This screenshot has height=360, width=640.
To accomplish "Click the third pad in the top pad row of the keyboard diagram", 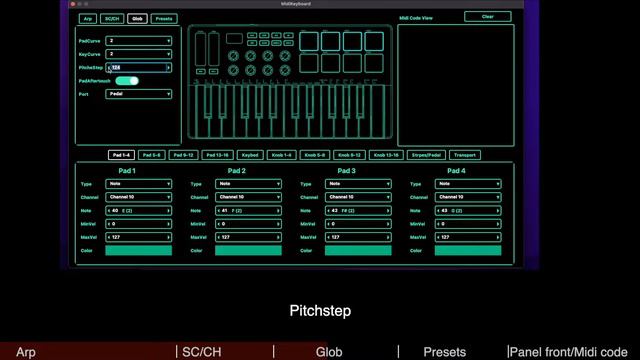I will [x=352, y=41].
